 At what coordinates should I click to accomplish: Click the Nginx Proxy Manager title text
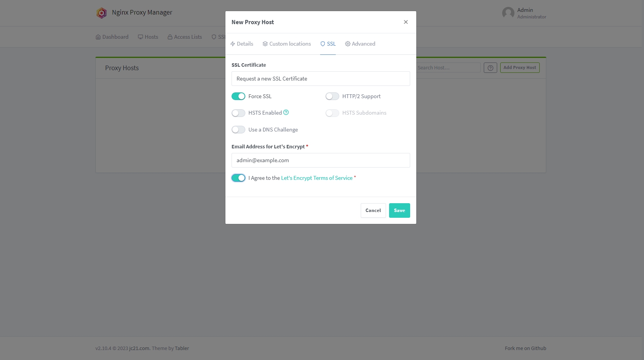[x=142, y=12]
